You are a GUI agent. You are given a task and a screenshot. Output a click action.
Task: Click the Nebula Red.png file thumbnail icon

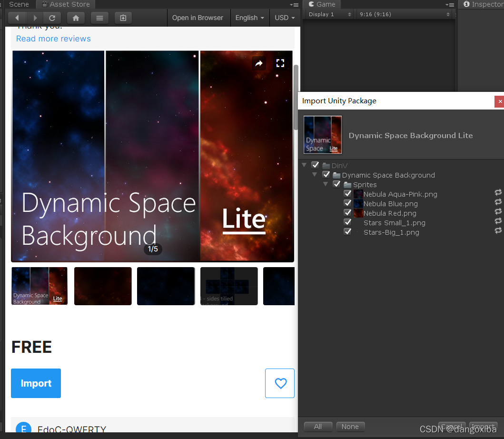click(x=358, y=213)
